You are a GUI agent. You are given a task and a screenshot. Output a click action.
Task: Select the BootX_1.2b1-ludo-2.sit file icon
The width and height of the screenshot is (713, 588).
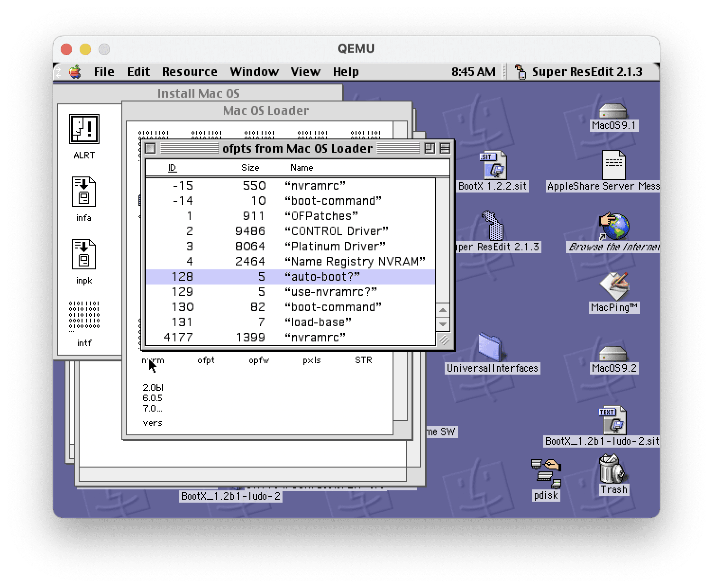613,420
